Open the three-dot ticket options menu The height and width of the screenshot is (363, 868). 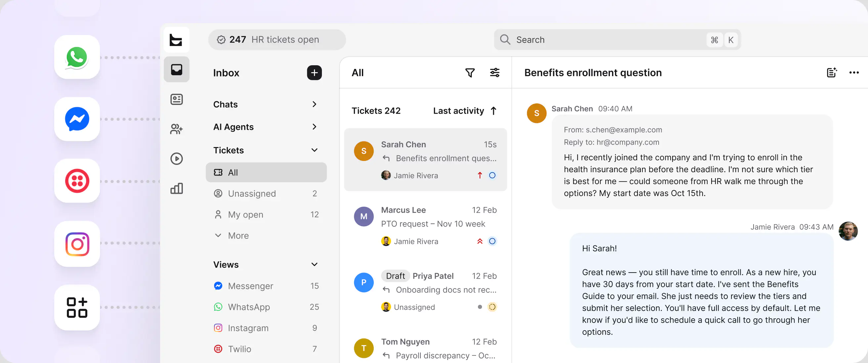pos(853,73)
